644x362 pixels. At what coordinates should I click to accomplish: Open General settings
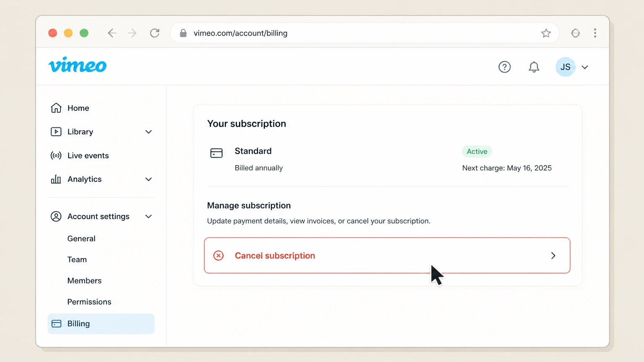(x=81, y=238)
